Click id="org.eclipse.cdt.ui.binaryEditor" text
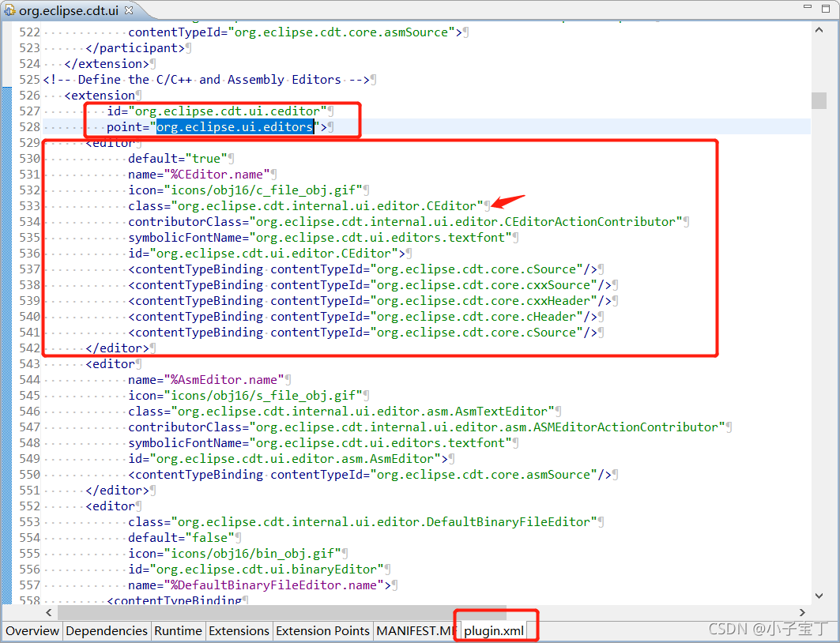The width and height of the screenshot is (840, 643). pyautogui.click(x=255, y=569)
